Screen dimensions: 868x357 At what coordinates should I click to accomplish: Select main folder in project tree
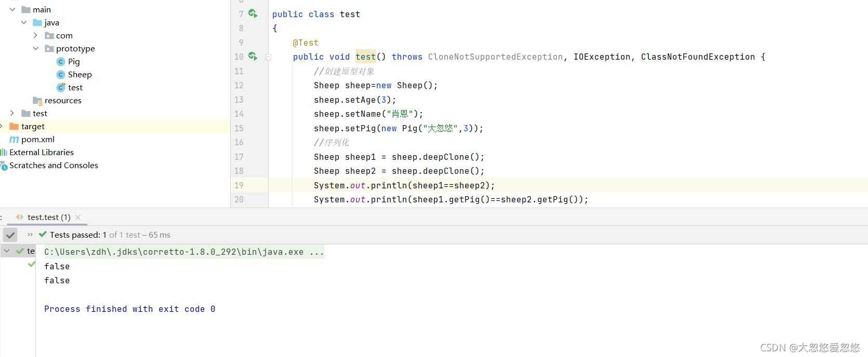[42, 9]
